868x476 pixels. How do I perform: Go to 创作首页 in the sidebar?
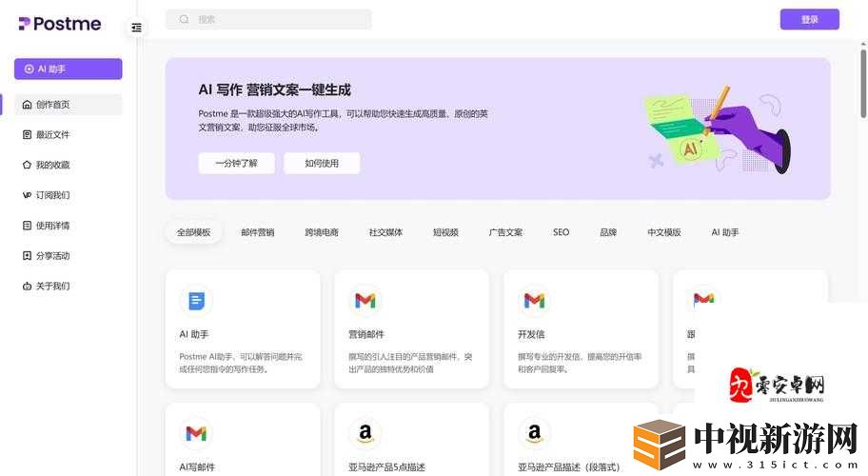click(69, 105)
